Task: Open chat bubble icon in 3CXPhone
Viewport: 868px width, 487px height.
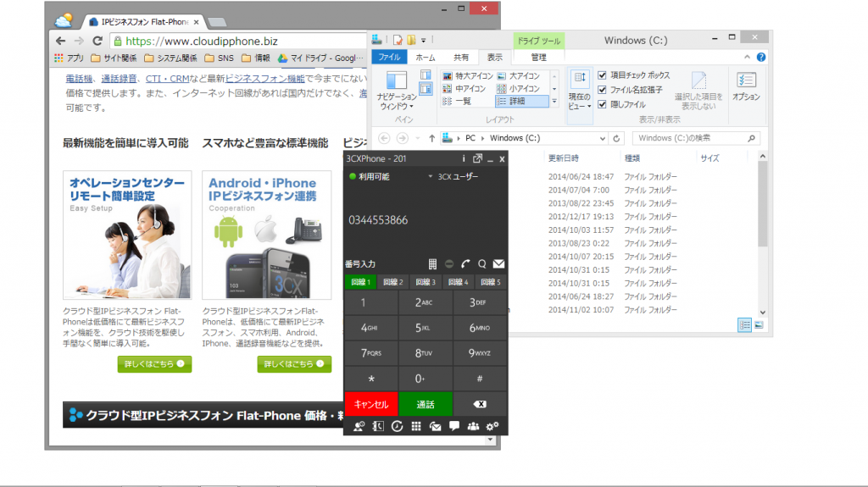Action: click(x=454, y=426)
